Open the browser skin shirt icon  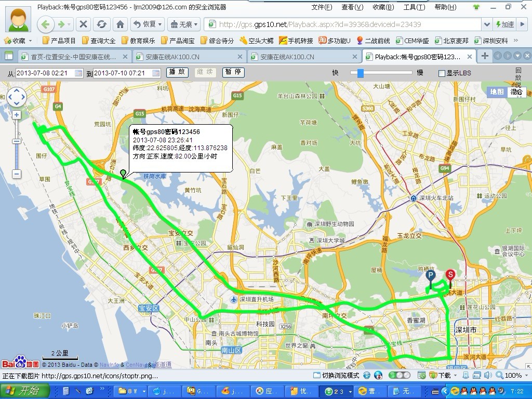[476, 7]
